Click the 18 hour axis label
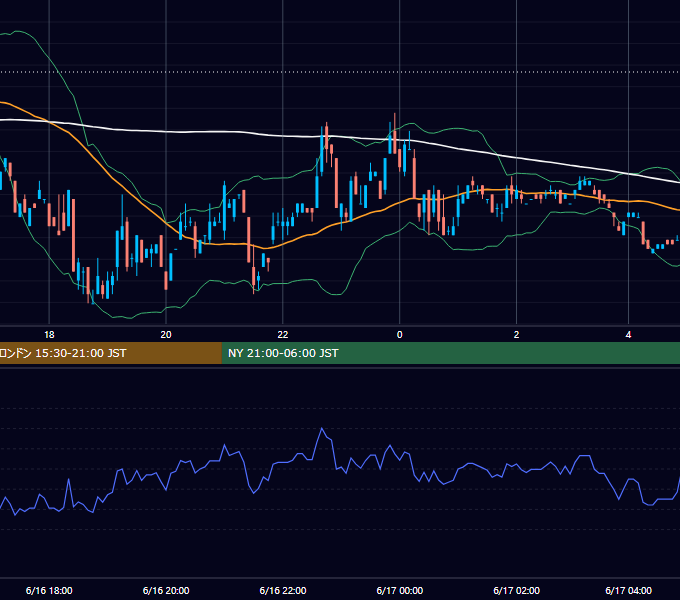This screenshot has width=680, height=600. (49, 335)
